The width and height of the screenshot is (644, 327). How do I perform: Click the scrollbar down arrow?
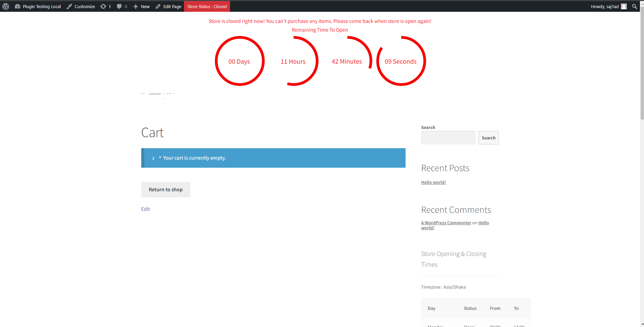click(x=642, y=324)
